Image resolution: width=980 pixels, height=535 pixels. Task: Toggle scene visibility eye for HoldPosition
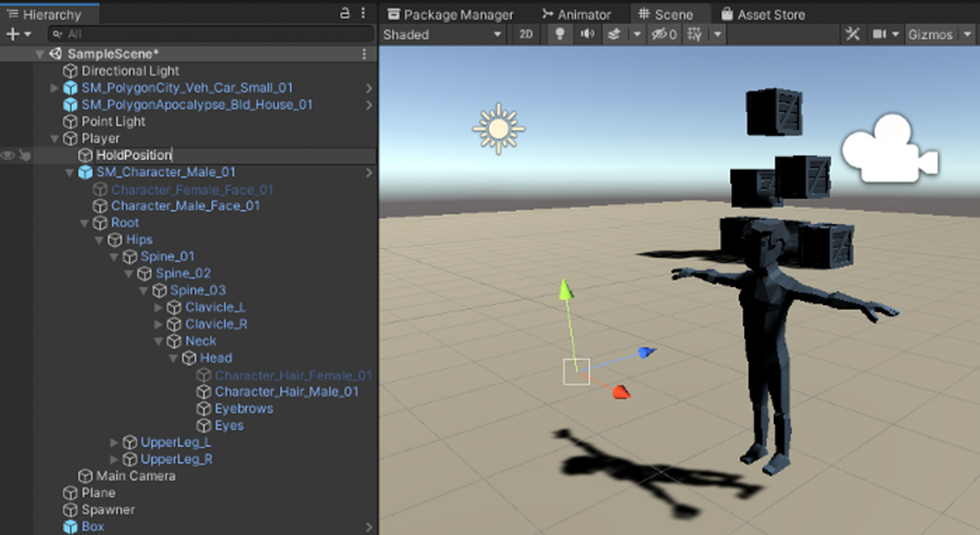[x=8, y=155]
